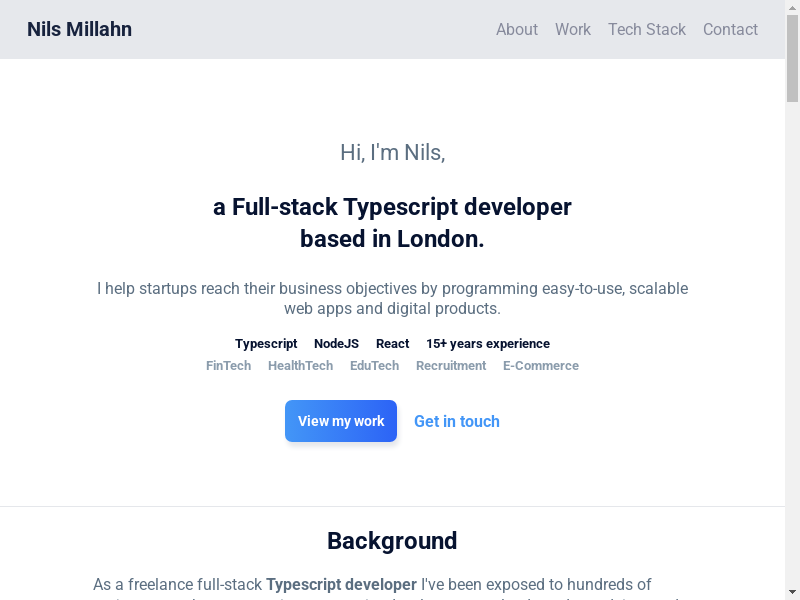Select Tech Stack in the navigation
800x600 pixels.
pyautogui.click(x=647, y=29)
